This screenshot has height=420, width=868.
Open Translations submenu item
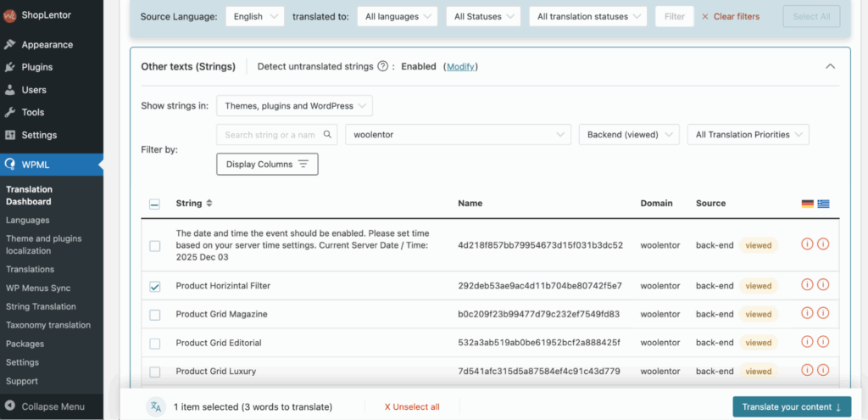(30, 269)
